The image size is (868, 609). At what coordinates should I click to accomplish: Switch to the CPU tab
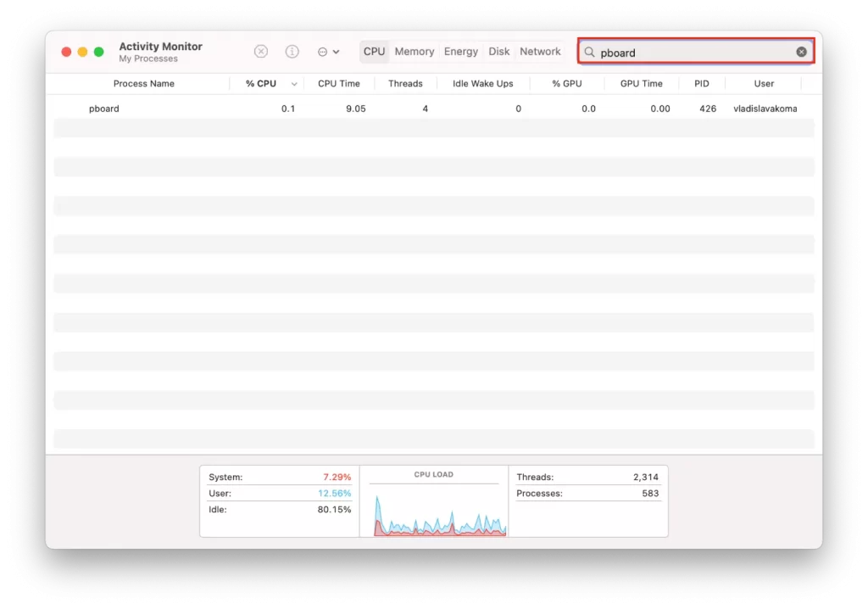[374, 52]
